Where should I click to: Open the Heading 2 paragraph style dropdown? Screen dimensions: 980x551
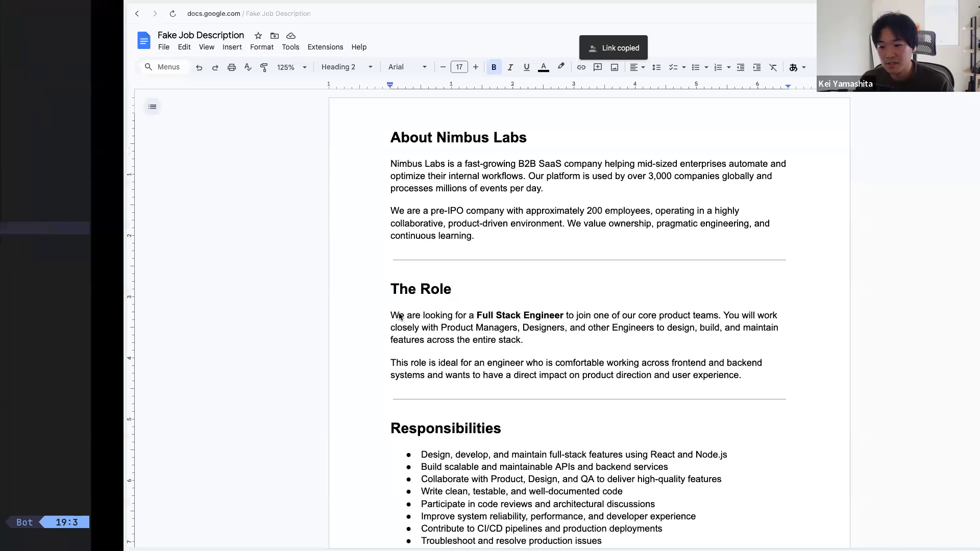coord(347,67)
